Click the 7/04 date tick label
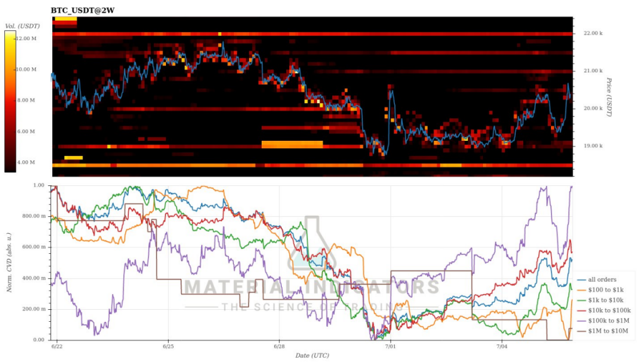This screenshot has height=362, width=644. click(501, 346)
